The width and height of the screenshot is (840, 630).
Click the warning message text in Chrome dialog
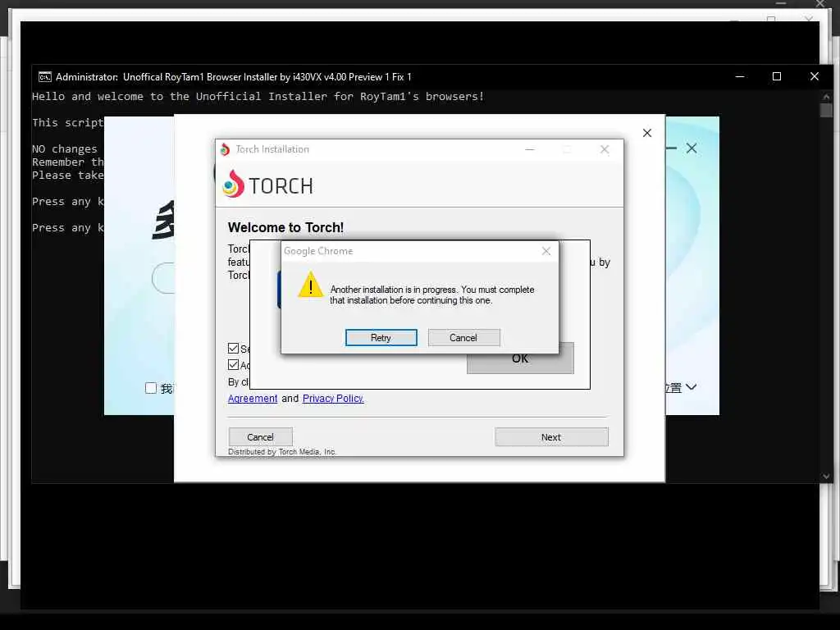pyautogui.click(x=431, y=295)
